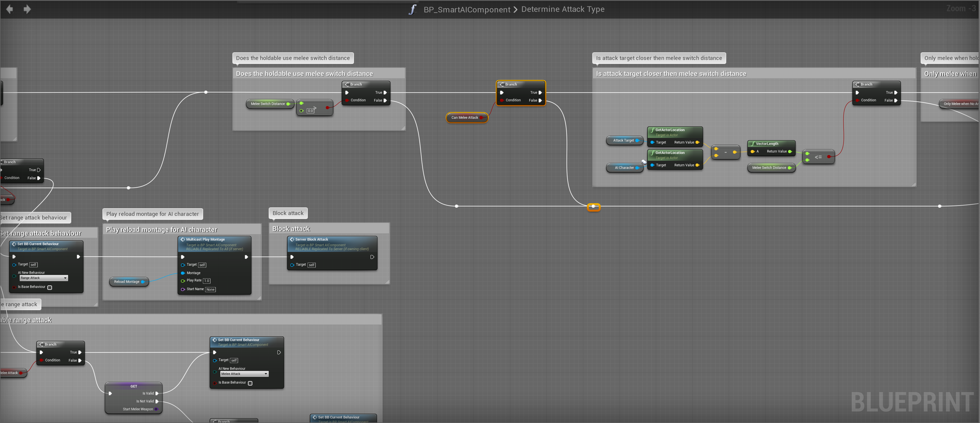Image resolution: width=980 pixels, height=423 pixels.
Task: Click the Play Rate value field
Action: tap(207, 281)
